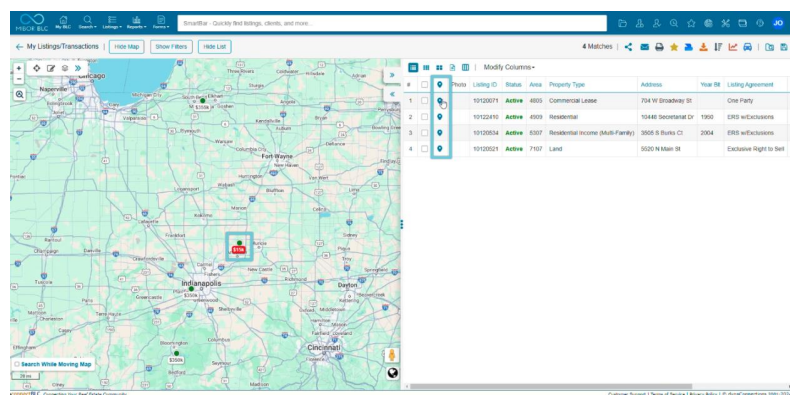Check the box for listing 10122410
Image resolution: width=805 pixels, height=404 pixels.
click(424, 117)
